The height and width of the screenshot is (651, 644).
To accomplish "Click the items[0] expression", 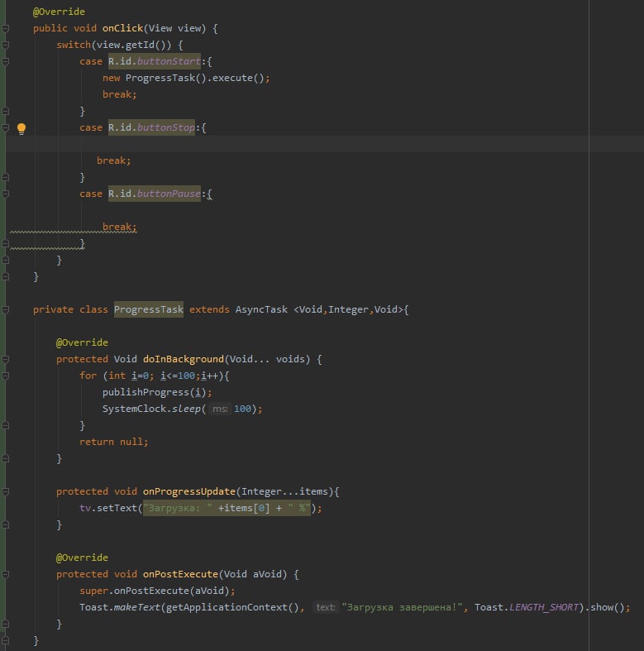I will tap(246, 508).
